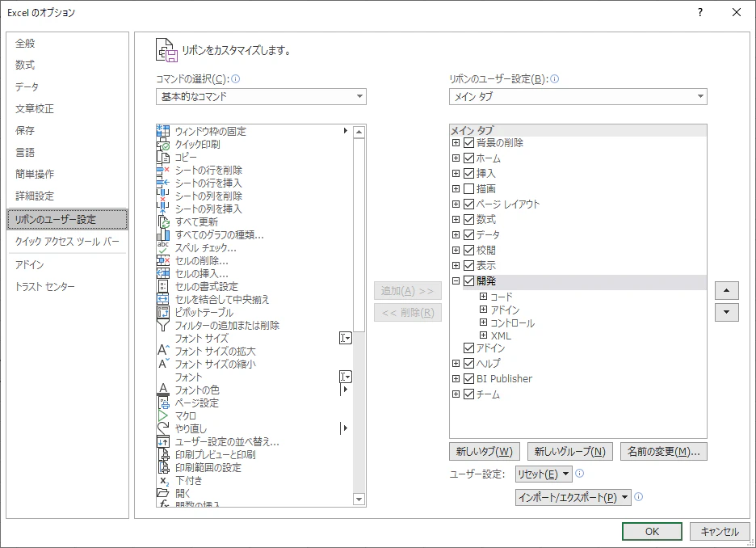This screenshot has width=756, height=548.
Task: Pick the シートの列を削除 icon
Action: [x=163, y=196]
